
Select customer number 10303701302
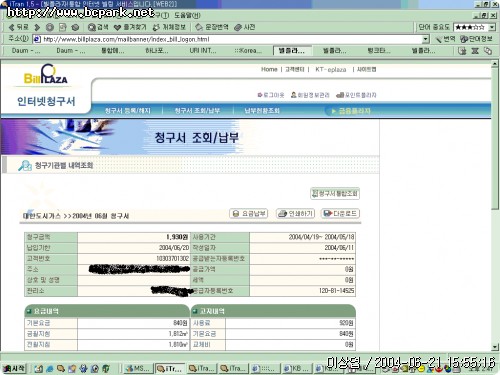pos(173,258)
